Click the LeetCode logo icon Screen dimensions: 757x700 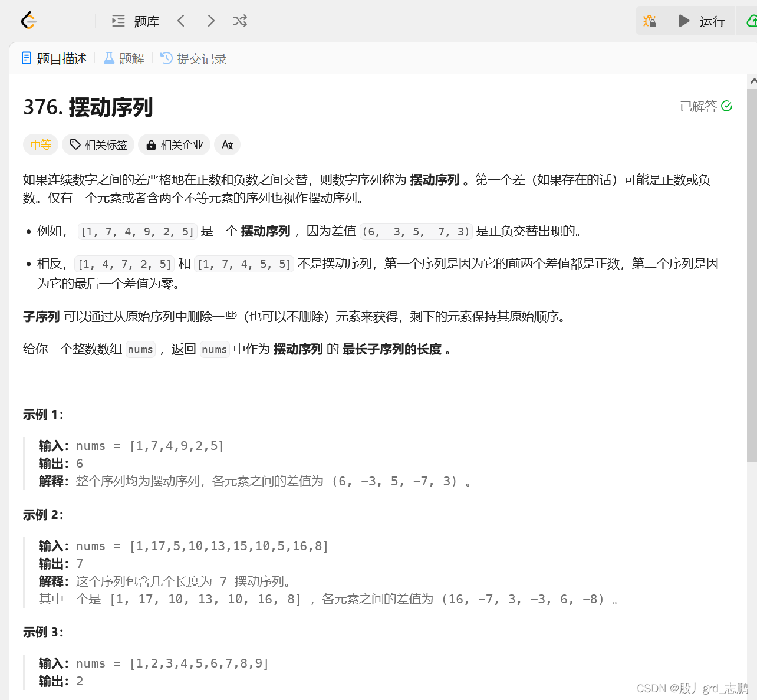coord(28,21)
